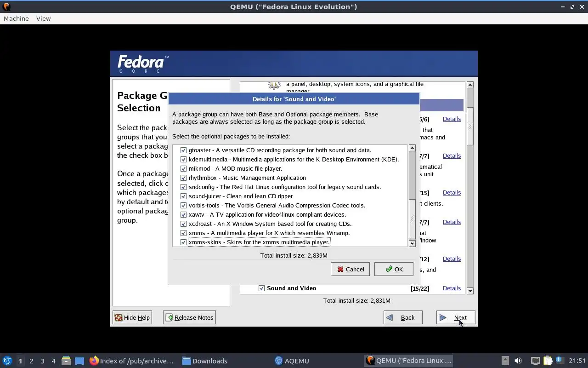This screenshot has width=588, height=368.
Task: Toggle the Sound and Video group checkbox
Action: 262,288
